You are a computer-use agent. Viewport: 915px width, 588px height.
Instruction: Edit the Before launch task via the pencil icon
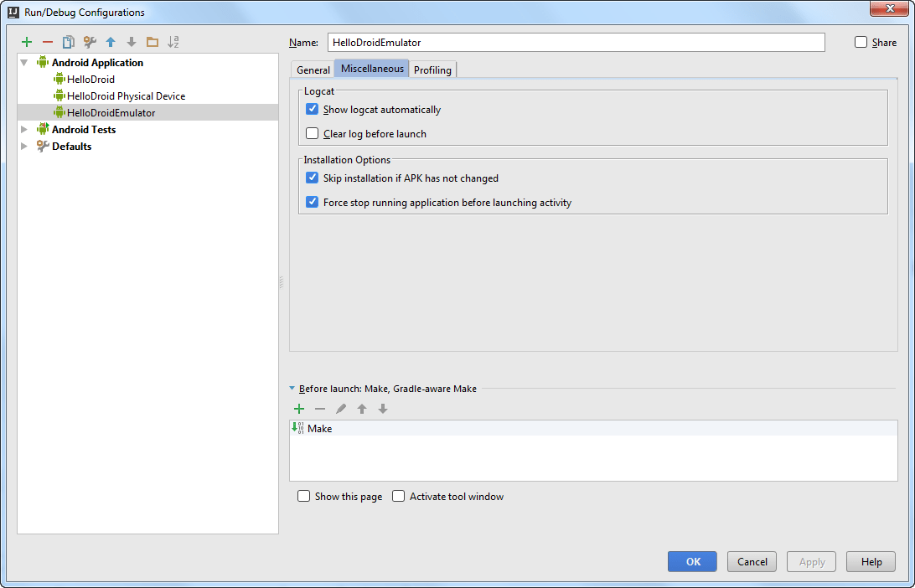[x=341, y=409]
